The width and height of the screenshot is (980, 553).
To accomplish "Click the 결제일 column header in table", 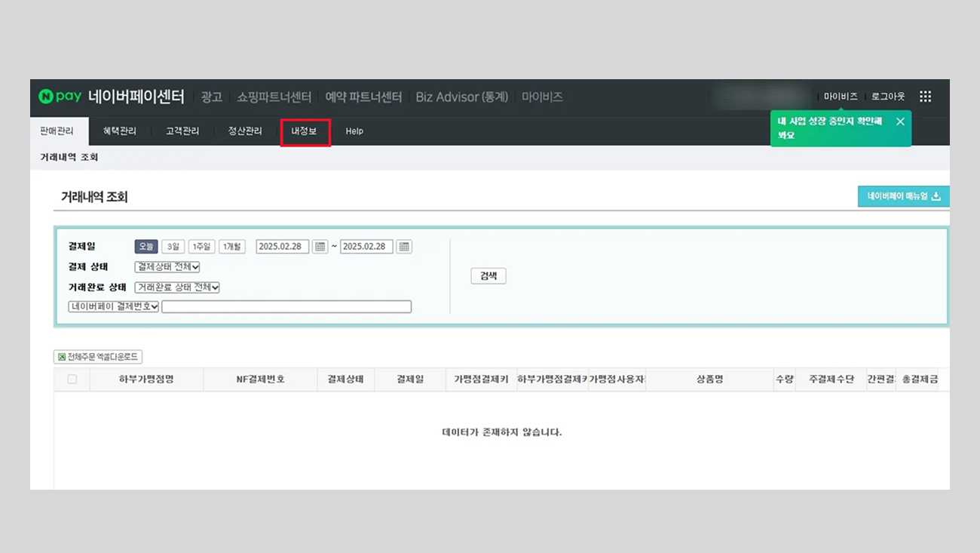I will (x=410, y=379).
